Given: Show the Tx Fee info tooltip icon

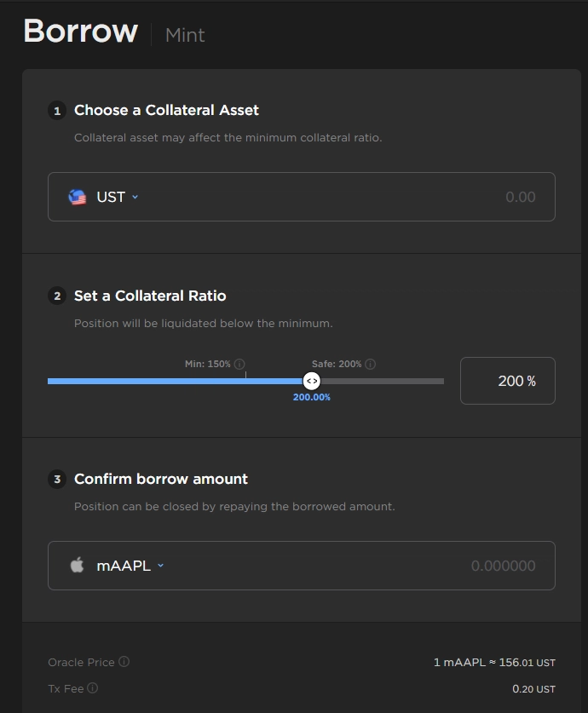Looking at the screenshot, I should pyautogui.click(x=93, y=688).
